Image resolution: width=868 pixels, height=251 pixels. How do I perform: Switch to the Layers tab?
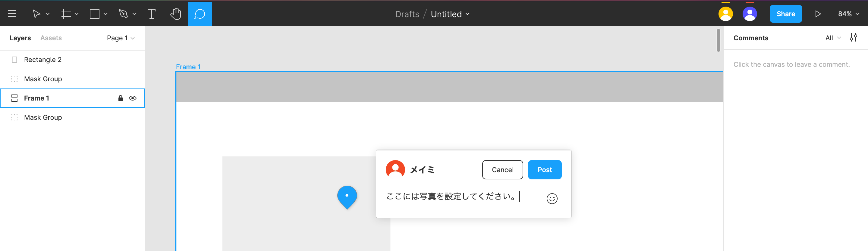pos(20,38)
